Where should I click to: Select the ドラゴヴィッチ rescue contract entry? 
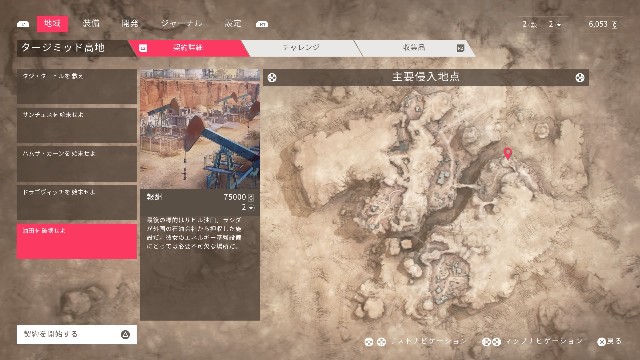pyautogui.click(x=77, y=202)
